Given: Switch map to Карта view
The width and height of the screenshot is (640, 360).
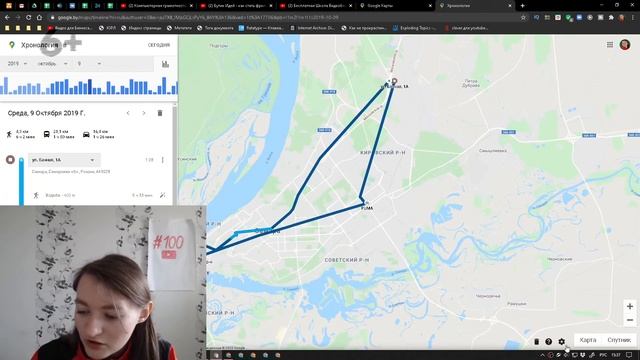Looking at the screenshot, I should click(588, 340).
